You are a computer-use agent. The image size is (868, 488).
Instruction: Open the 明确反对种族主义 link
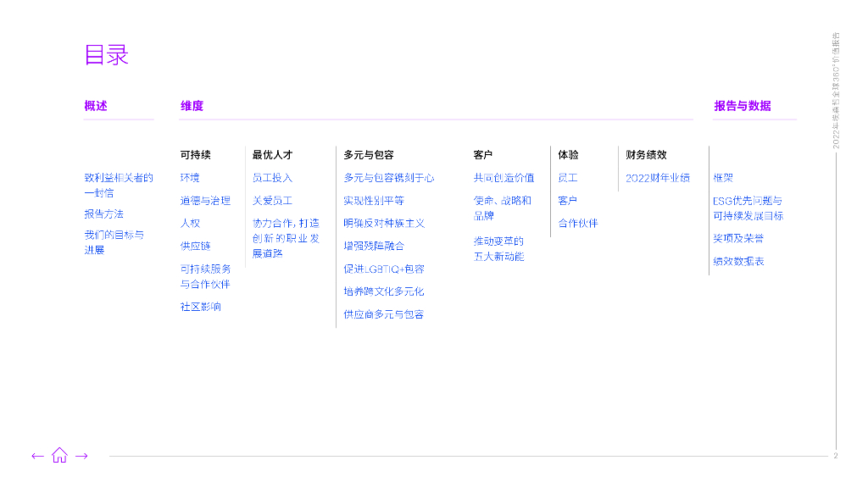384,223
